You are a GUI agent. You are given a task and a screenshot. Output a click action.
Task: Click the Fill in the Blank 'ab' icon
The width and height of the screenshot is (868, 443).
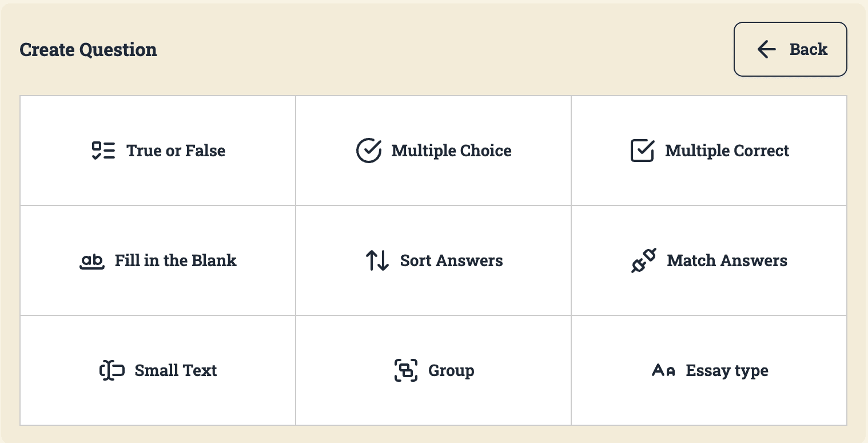92,262
